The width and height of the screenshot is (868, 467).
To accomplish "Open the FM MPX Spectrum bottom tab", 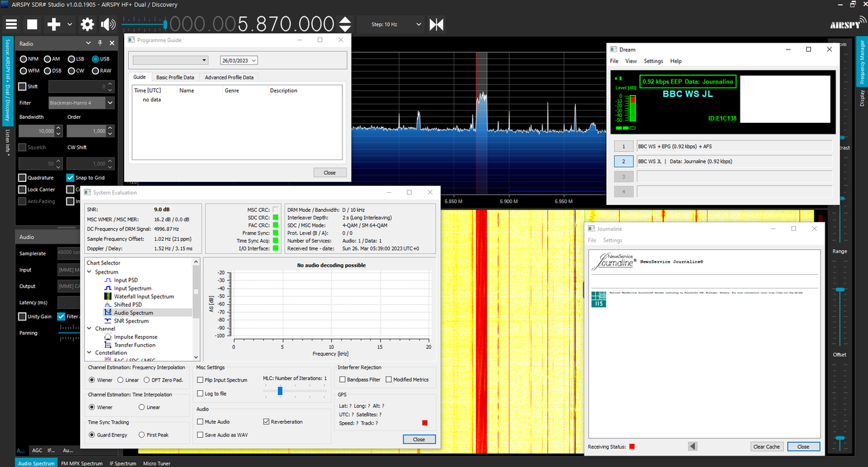I will click(81, 464).
